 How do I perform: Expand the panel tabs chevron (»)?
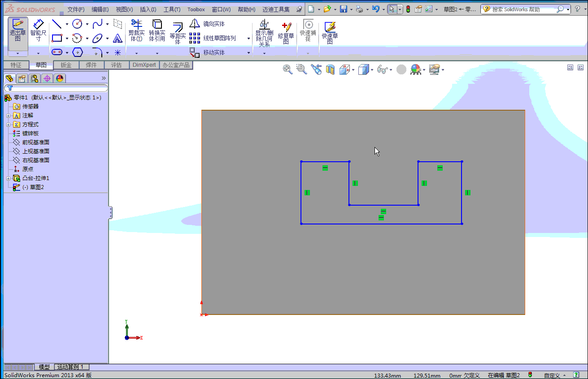coord(104,78)
